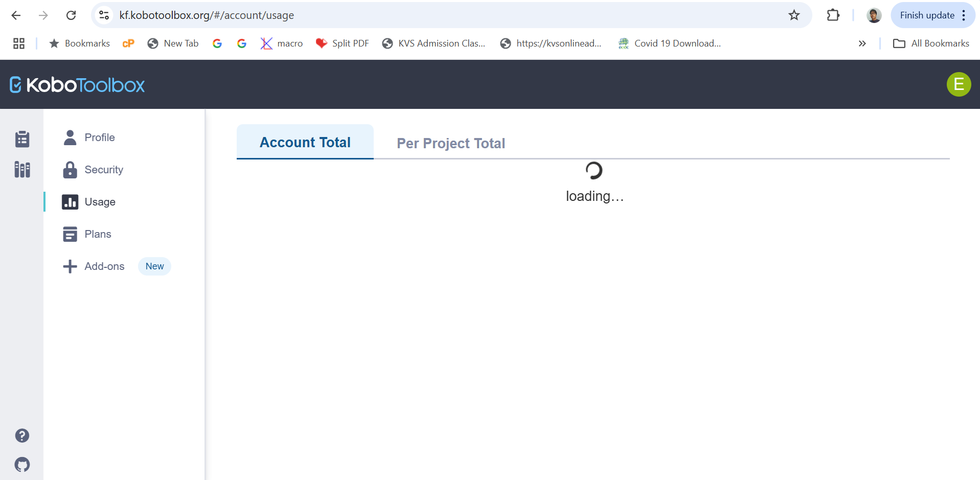The width and height of the screenshot is (980, 480).
Task: Click the address bar URL field
Action: pyautogui.click(x=409, y=15)
